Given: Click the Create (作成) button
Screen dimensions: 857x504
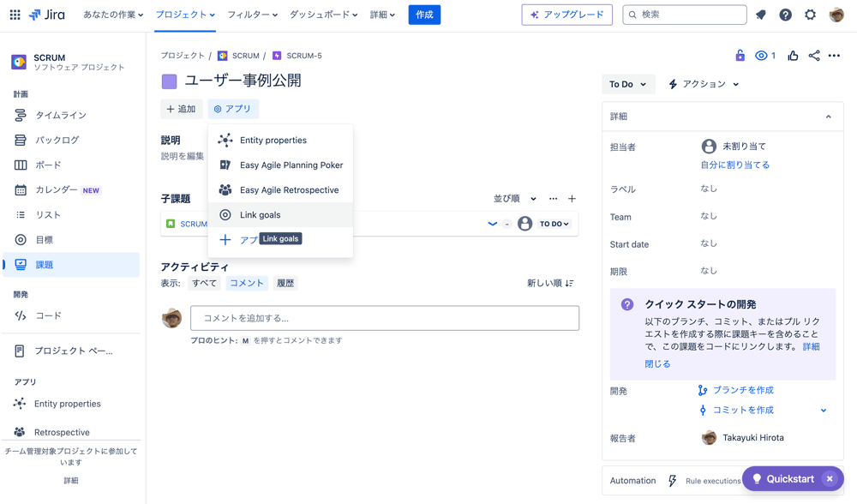Looking at the screenshot, I should click(x=424, y=15).
